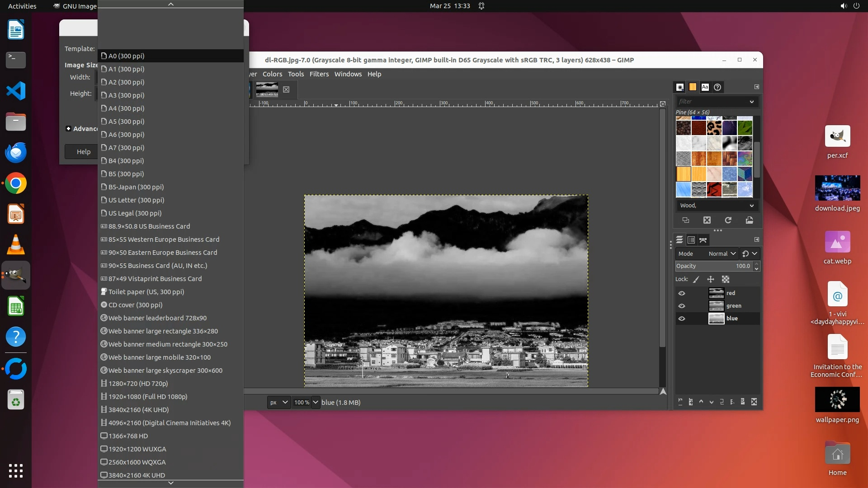Click the Lock alpha channel icon
868x488 pixels.
[x=726, y=279]
